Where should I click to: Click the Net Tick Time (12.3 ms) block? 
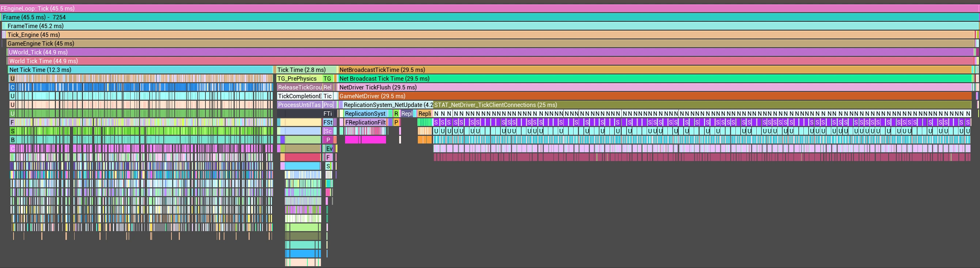[x=140, y=70]
